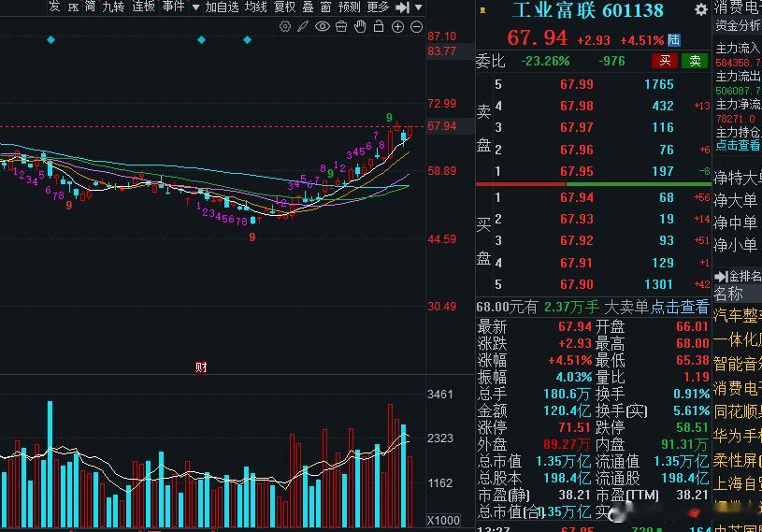Open 更多 more menu
762x532 pixels.
coord(378,7)
